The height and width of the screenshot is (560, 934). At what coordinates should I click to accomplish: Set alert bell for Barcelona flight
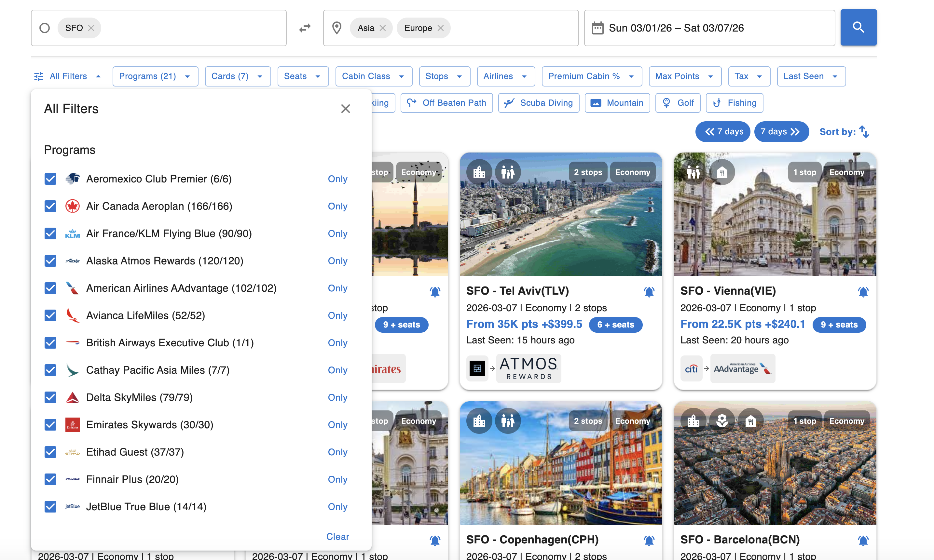pyautogui.click(x=863, y=540)
